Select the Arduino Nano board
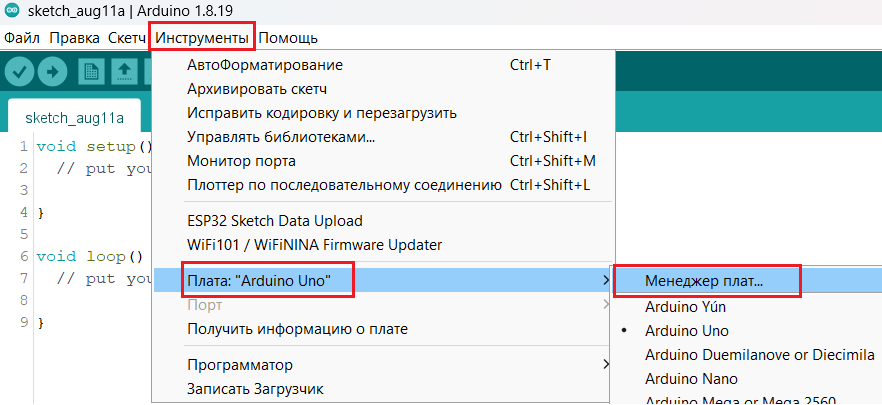 748,379
